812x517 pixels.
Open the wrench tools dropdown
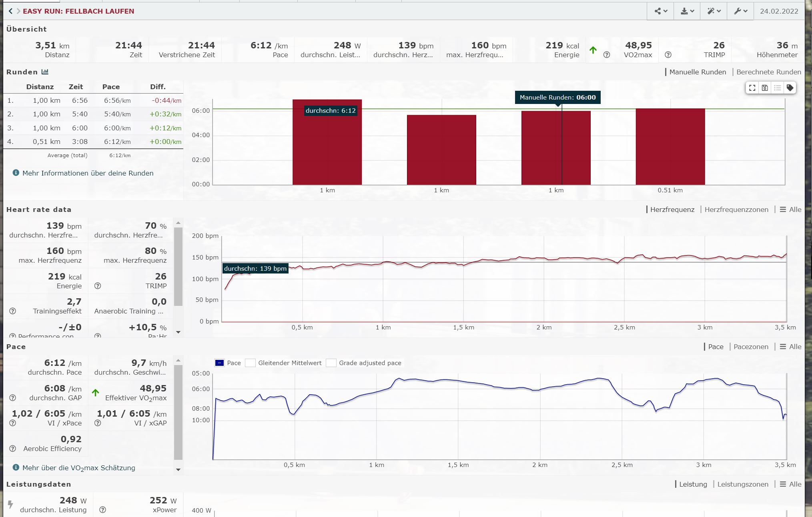pos(740,11)
